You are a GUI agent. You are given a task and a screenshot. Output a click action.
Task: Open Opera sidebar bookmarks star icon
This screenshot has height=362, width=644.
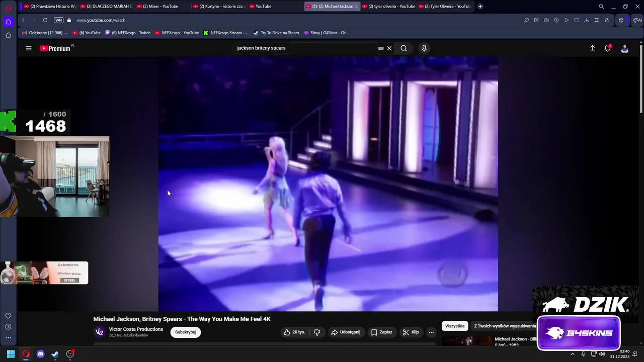(x=8, y=35)
